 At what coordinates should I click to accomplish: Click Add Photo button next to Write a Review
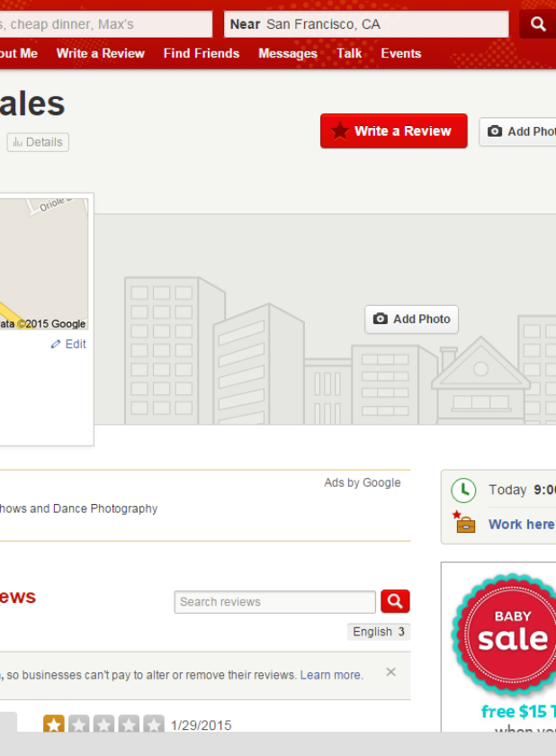[x=518, y=131]
